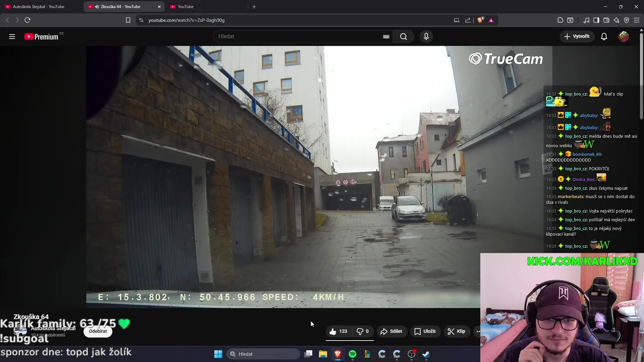The height and width of the screenshot is (362, 644).
Task: Click the Vytvořit create button
Action: (577, 36)
